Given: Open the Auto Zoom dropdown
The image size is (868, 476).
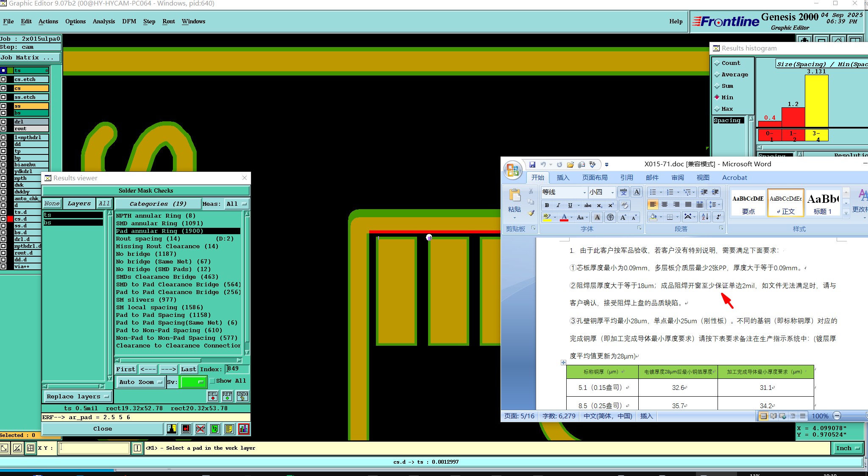Looking at the screenshot, I should [x=140, y=382].
